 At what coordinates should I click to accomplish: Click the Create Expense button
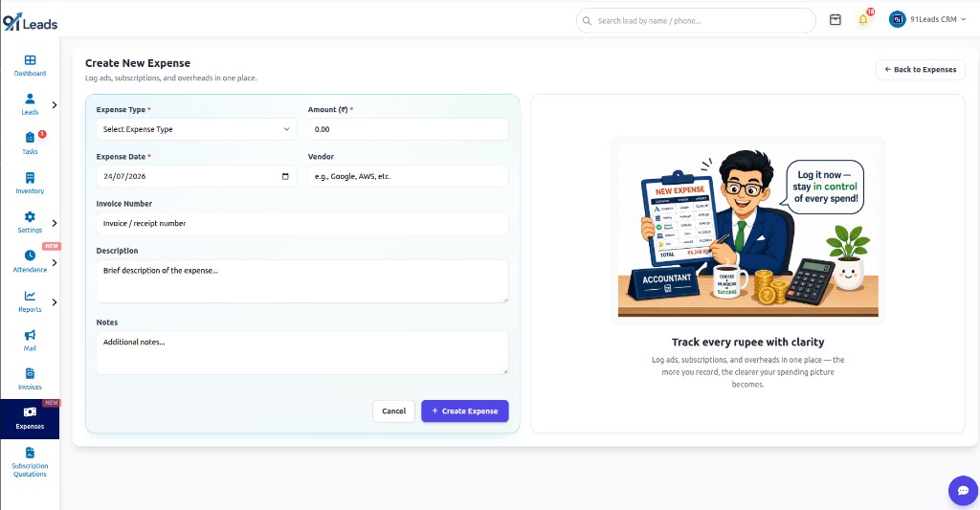(465, 411)
